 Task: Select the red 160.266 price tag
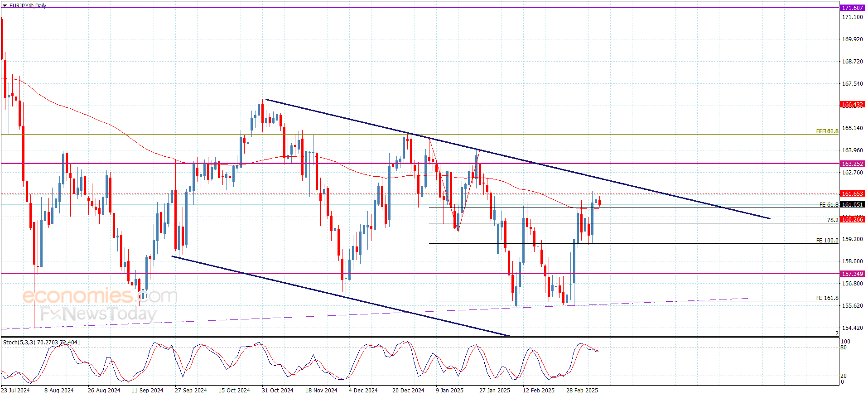tap(852, 219)
